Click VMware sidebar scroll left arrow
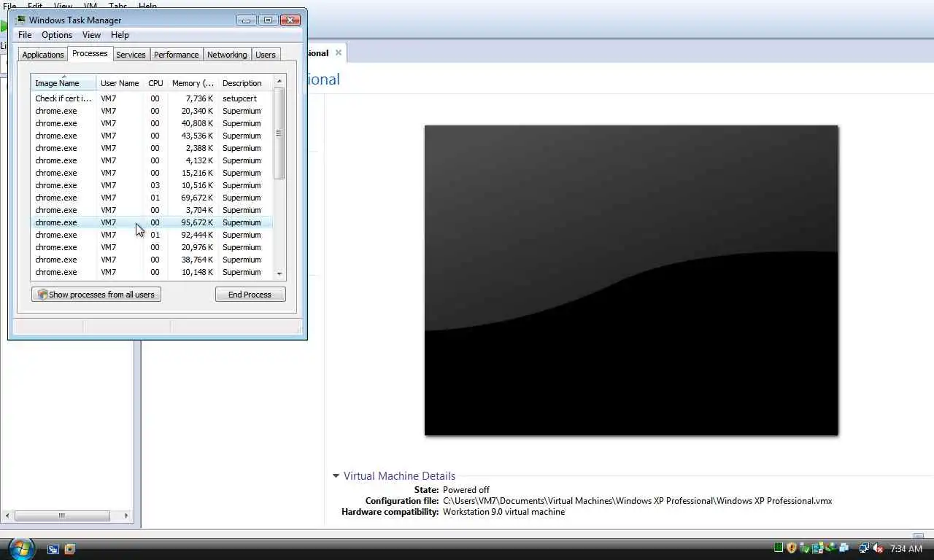The width and height of the screenshot is (934, 560). [8, 516]
